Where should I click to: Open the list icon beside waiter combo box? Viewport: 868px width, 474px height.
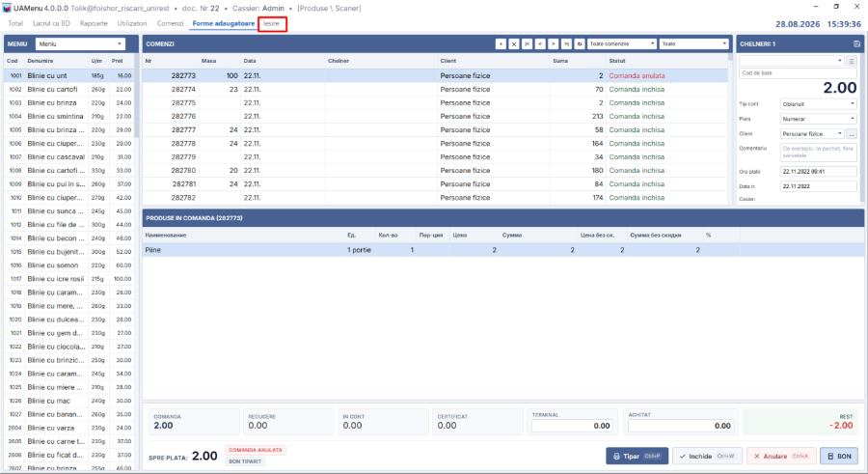(852, 61)
